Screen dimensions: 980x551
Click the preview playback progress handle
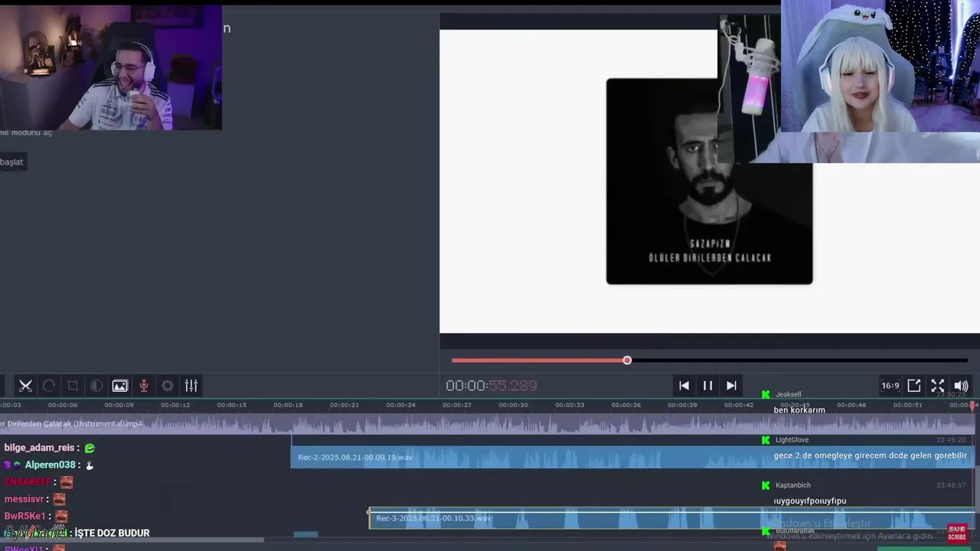627,360
